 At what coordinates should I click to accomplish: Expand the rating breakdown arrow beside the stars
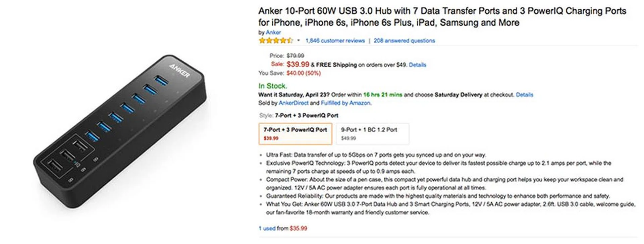pyautogui.click(x=298, y=41)
